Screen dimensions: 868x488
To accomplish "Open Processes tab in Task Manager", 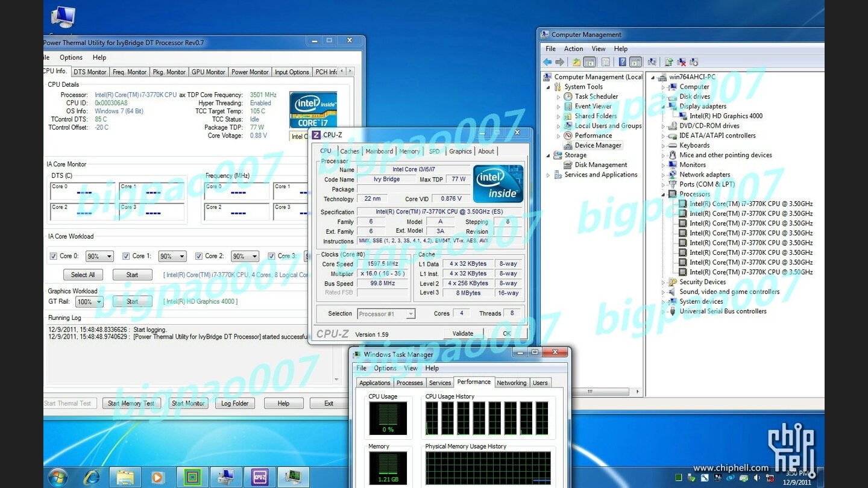I will [410, 383].
